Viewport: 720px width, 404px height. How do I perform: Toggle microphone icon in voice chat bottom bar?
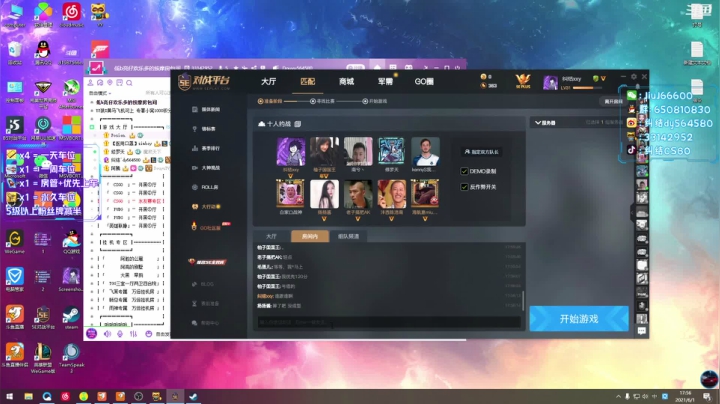120,334
